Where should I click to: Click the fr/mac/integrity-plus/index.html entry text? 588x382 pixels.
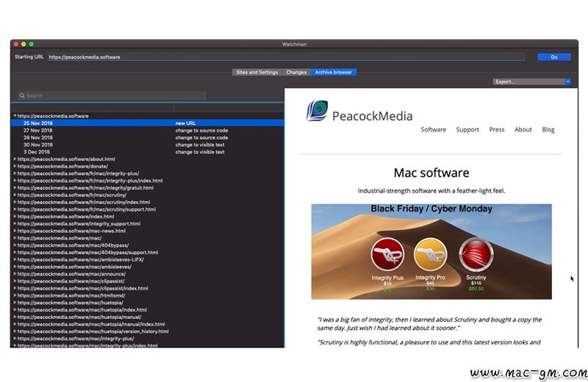(90, 181)
